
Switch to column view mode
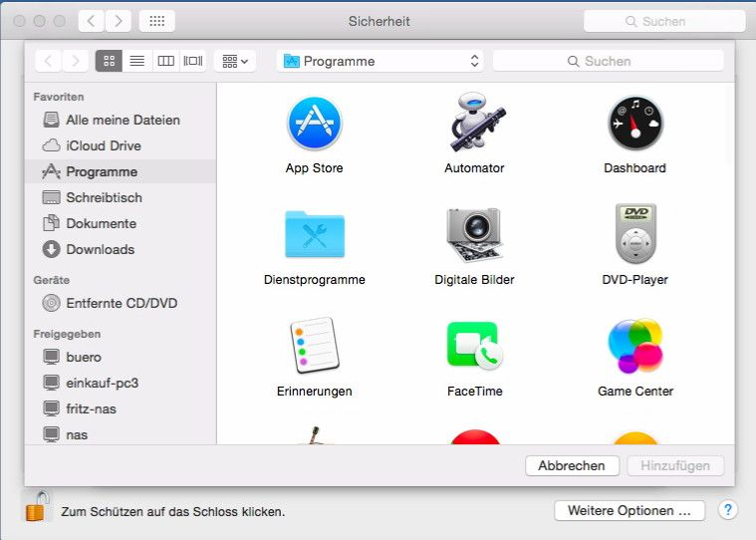165,61
